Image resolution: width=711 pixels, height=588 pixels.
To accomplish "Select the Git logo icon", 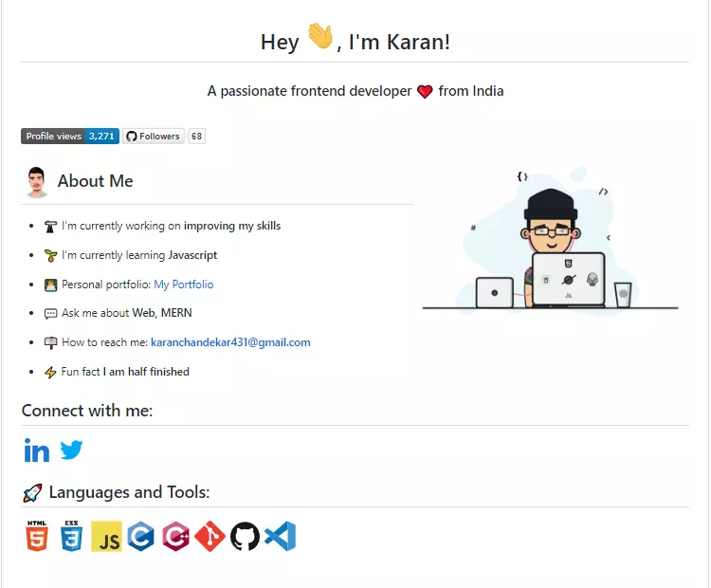I will [x=210, y=536].
